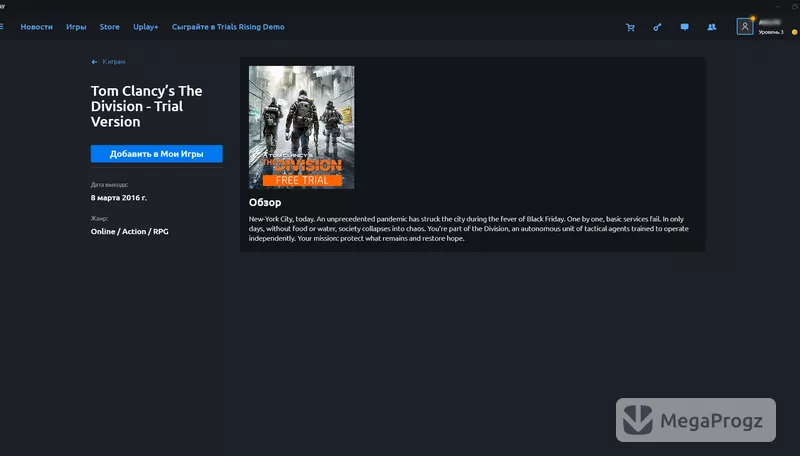Switch to the Store tab

tap(109, 27)
